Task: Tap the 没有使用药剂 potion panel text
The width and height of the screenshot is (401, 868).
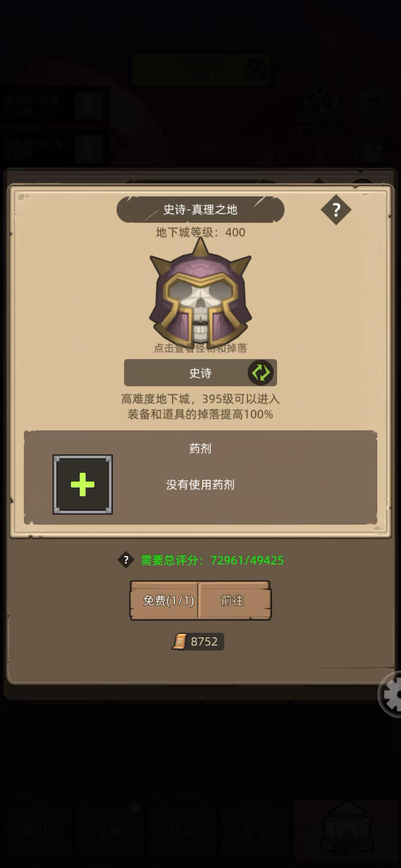Action: click(200, 485)
